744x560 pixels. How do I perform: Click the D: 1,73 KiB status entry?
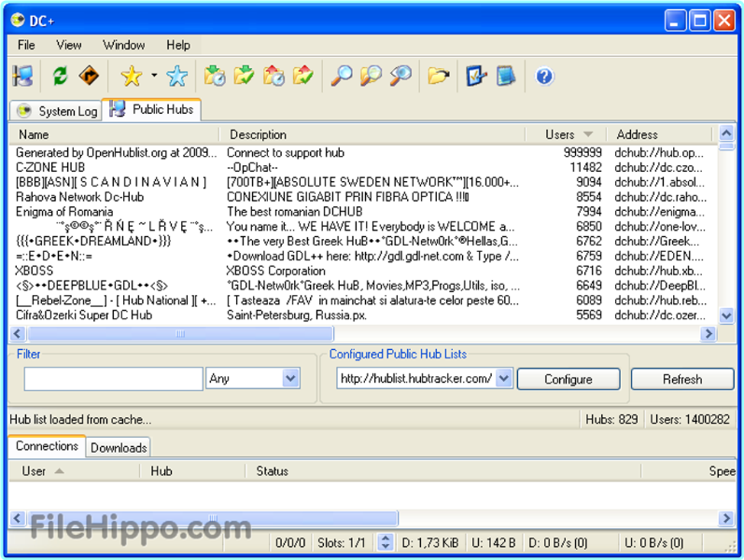pos(430,542)
